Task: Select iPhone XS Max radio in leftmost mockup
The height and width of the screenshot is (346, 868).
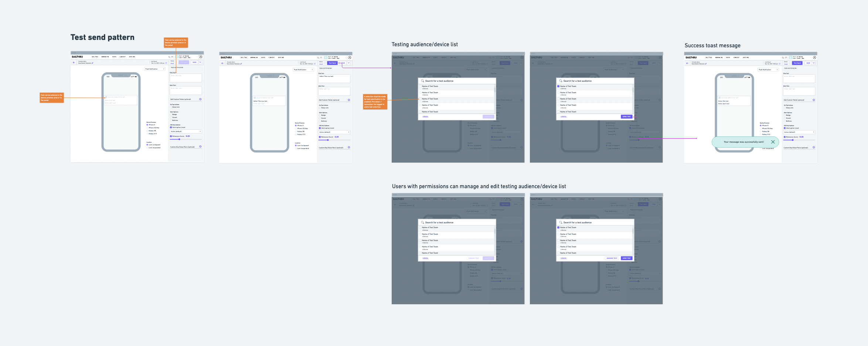Action: tap(147, 128)
